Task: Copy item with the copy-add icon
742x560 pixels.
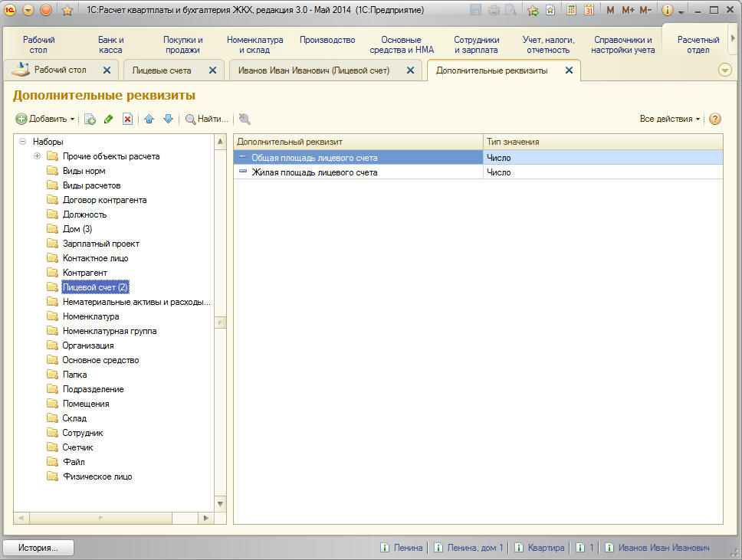Action: pos(90,120)
